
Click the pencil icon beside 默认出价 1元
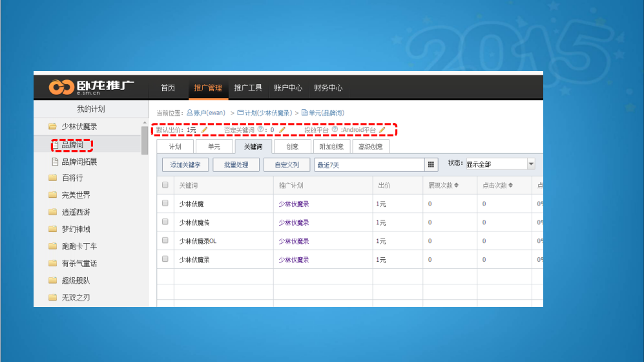[x=205, y=130]
